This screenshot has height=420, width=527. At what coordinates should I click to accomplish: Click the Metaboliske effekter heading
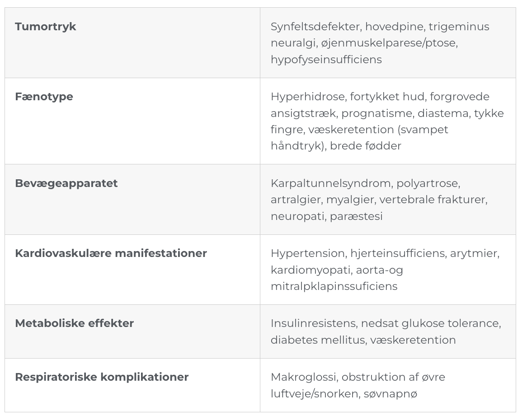point(74,323)
